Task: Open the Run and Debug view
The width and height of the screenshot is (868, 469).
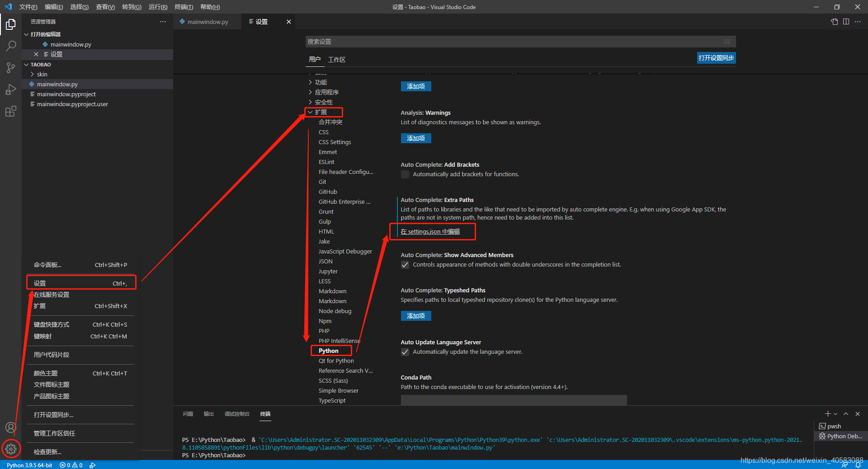Action: coord(11,89)
